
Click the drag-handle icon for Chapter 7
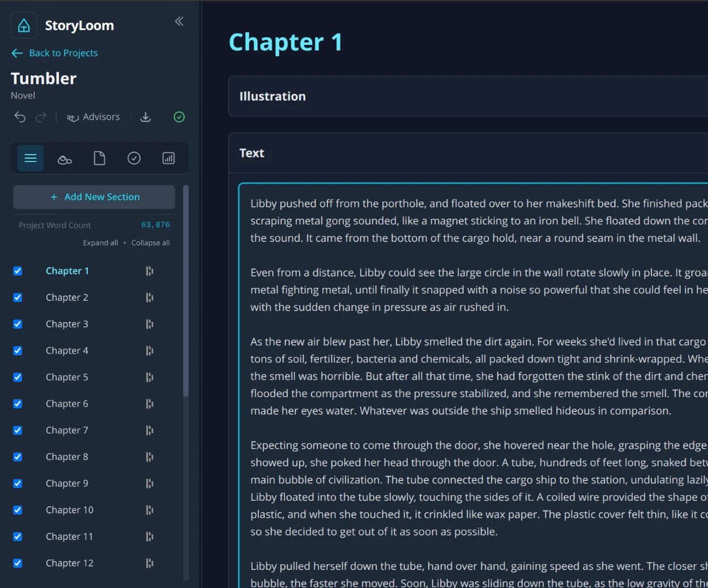click(150, 431)
